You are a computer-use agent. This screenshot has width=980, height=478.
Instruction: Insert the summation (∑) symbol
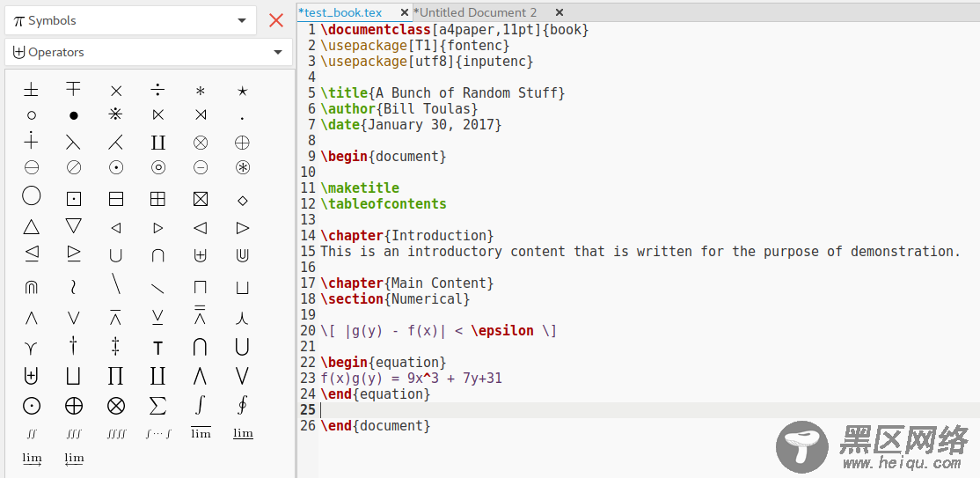[x=158, y=406]
